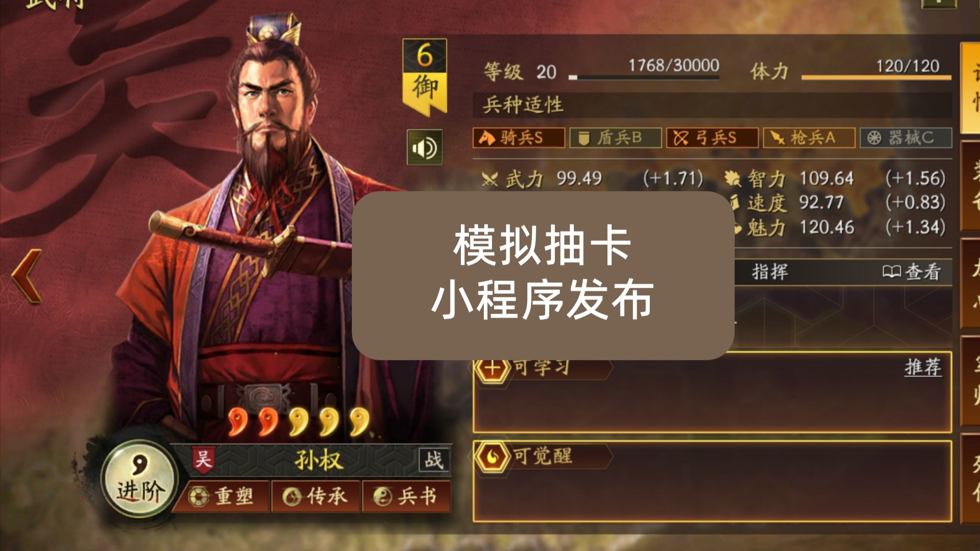This screenshot has height=551, width=980.
Task: Select the 盾兵B shield aptitude badge
Action: point(615,138)
